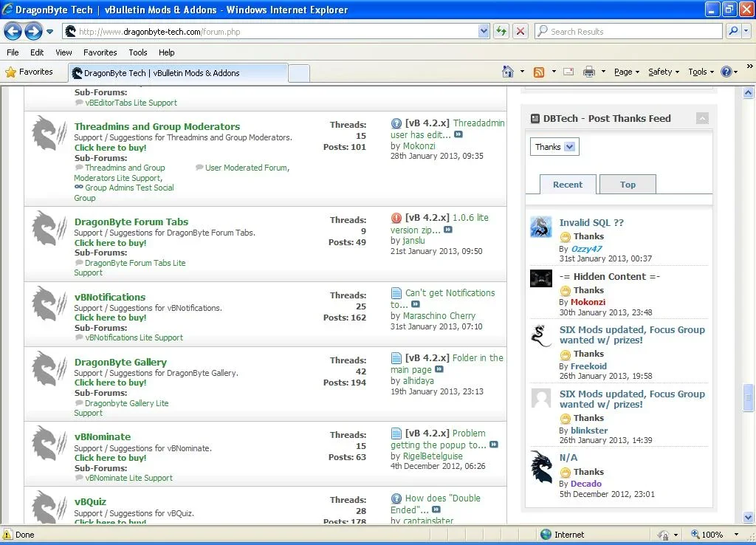Open blinkster's profile in thanks feed
The height and width of the screenshot is (545, 756).
click(588, 431)
